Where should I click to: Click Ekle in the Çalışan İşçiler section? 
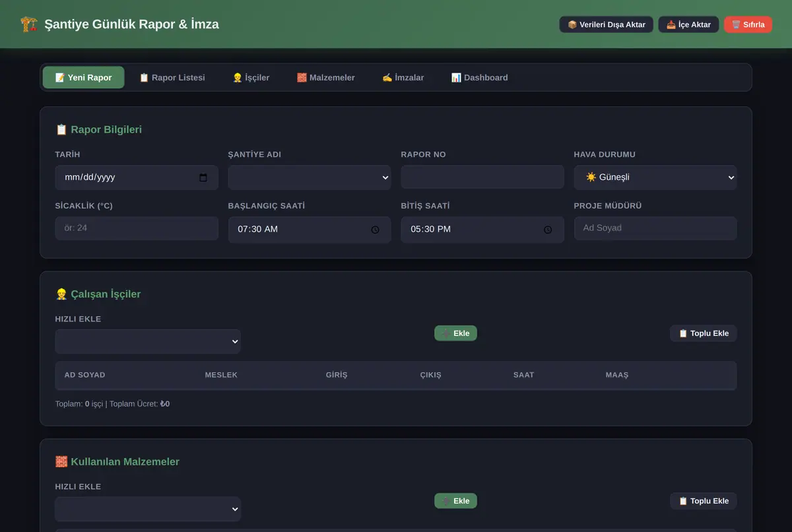(x=455, y=333)
